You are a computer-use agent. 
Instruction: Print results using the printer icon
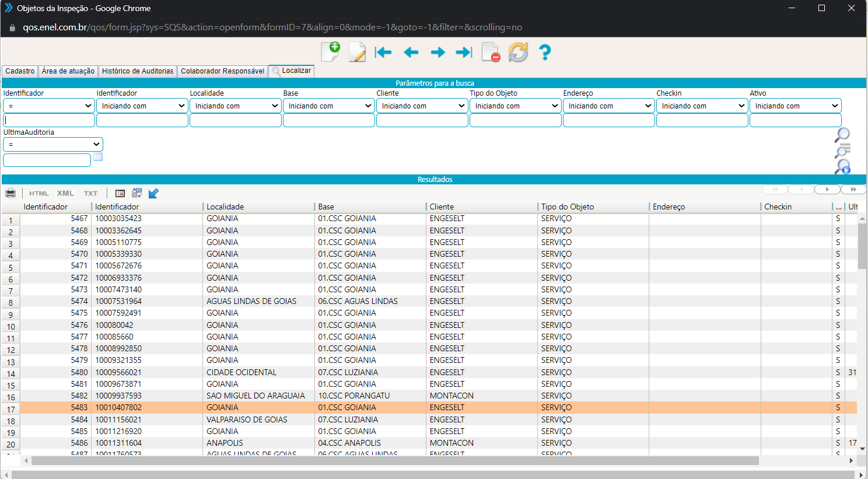click(10, 193)
